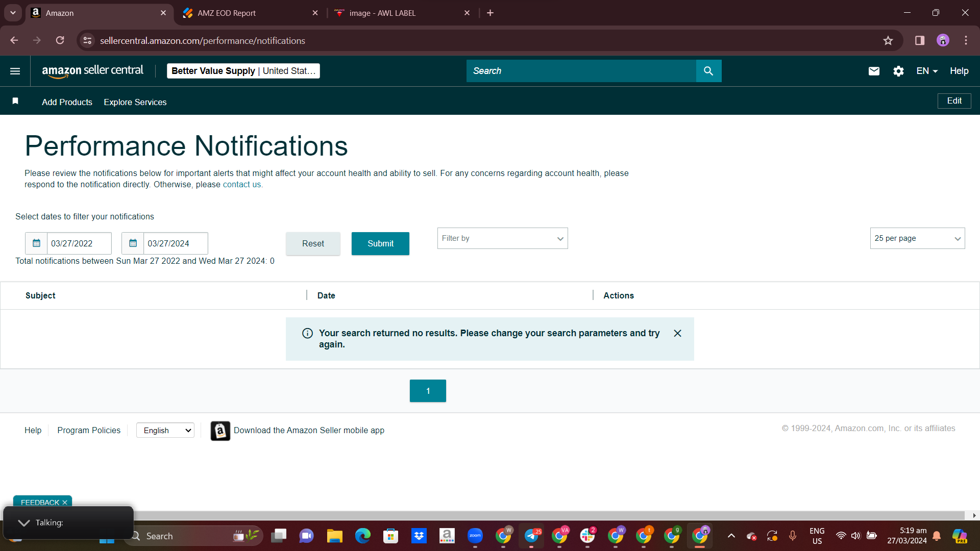Open File Explorer from the taskbar
This screenshot has height=551, width=980.
(335, 536)
